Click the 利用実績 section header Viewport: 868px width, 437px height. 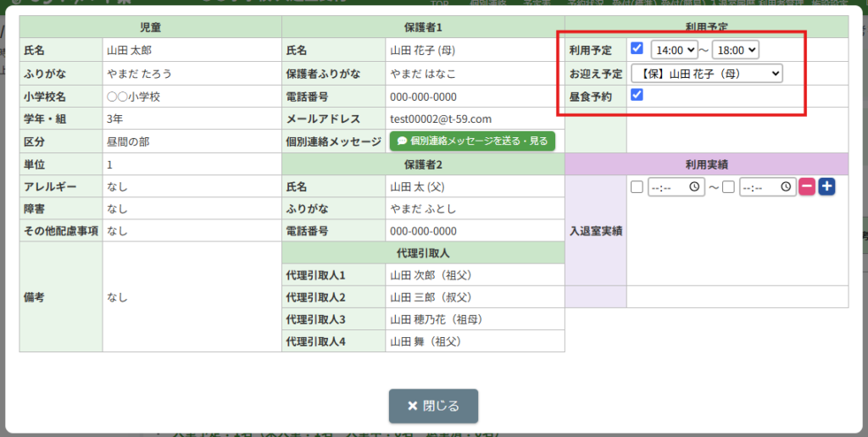pyautogui.click(x=706, y=164)
